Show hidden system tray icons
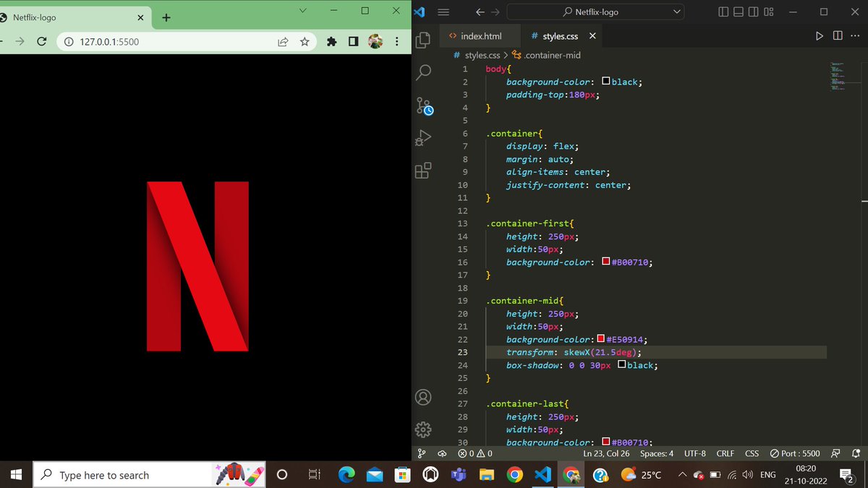This screenshot has width=868, height=488. pyautogui.click(x=682, y=475)
